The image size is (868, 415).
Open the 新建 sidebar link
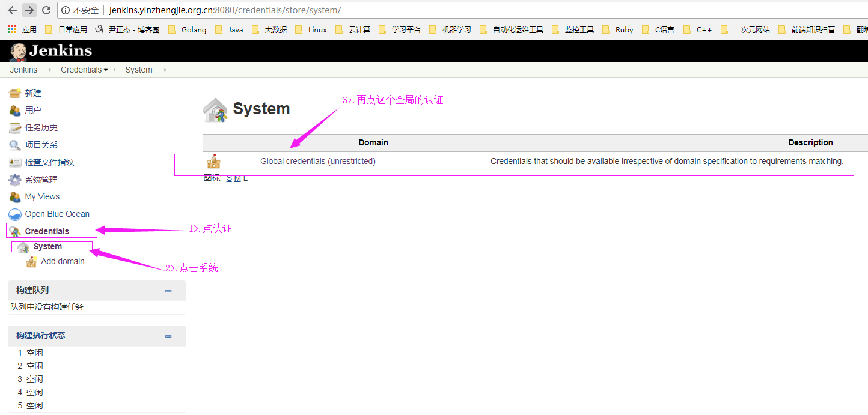tap(33, 93)
